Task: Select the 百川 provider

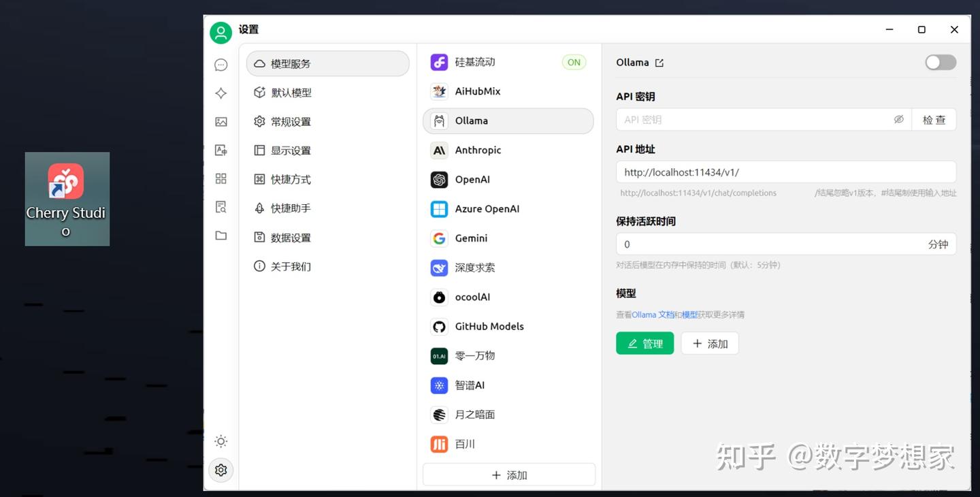Action: 508,444
